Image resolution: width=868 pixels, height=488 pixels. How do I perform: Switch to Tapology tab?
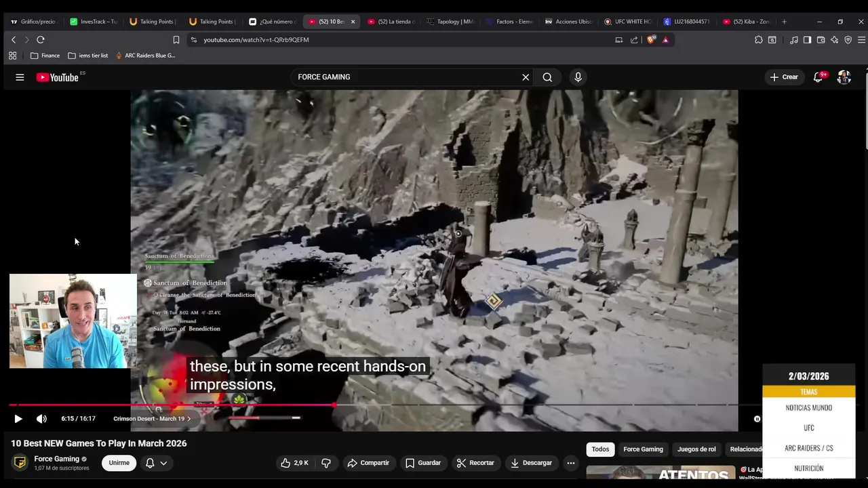pos(450,22)
